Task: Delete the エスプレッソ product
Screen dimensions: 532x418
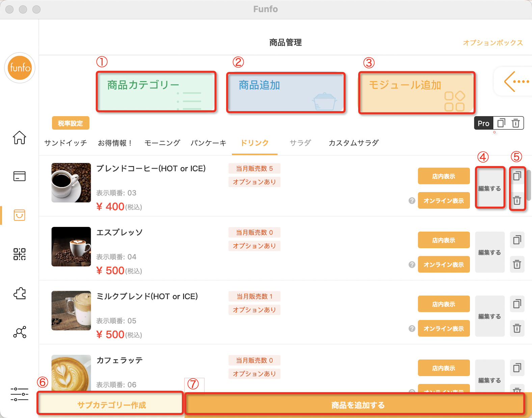Action: [517, 264]
